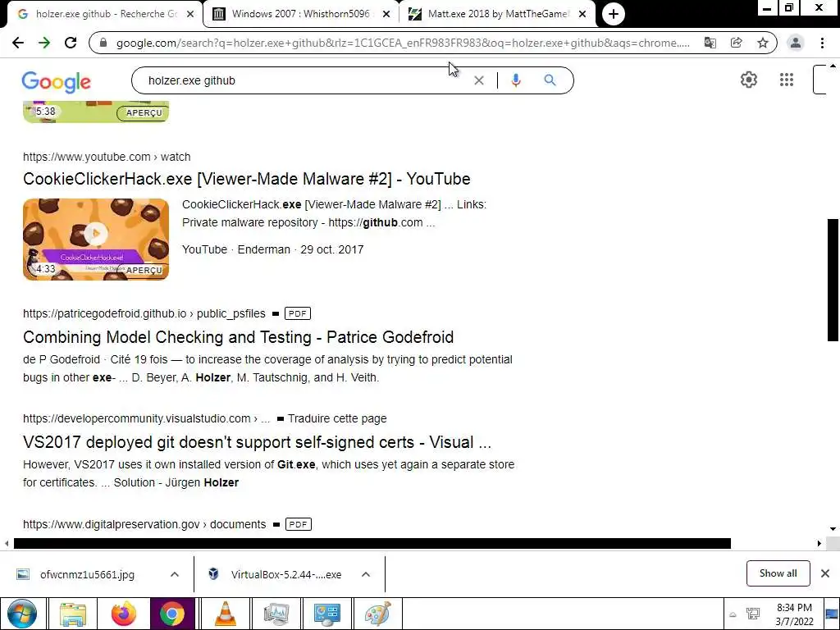
Task: Open the translate page icon in address bar
Action: pos(710,43)
